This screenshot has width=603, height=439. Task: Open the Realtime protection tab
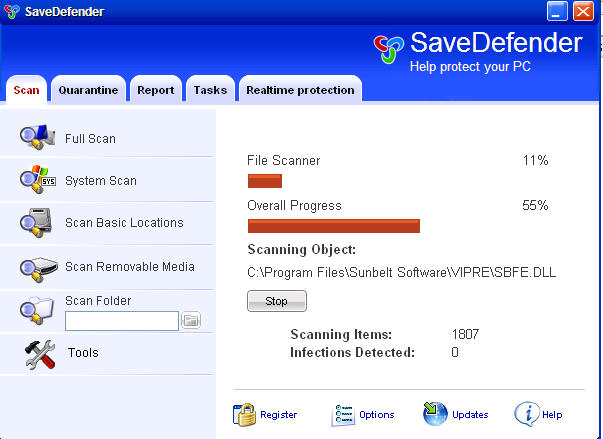[x=300, y=90]
